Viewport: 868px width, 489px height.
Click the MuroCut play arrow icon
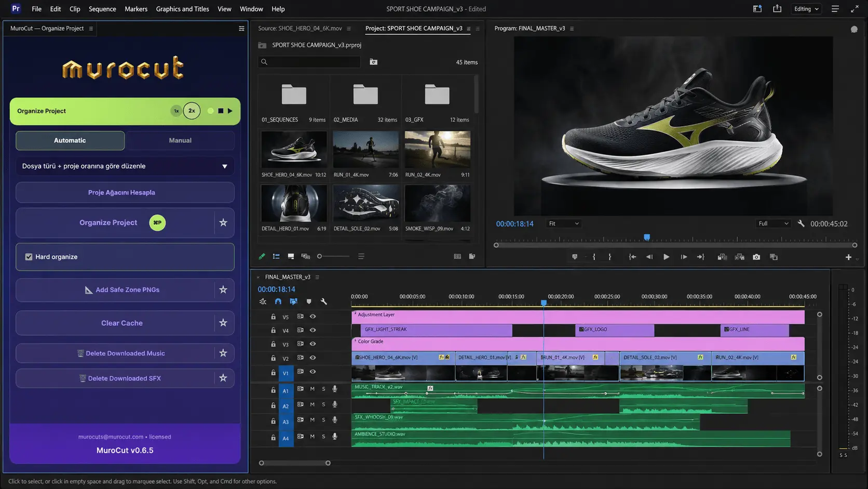tap(230, 111)
